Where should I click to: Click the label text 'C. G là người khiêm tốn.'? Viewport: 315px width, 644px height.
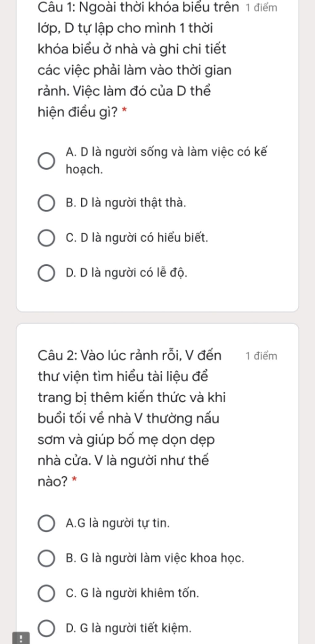[x=132, y=593]
